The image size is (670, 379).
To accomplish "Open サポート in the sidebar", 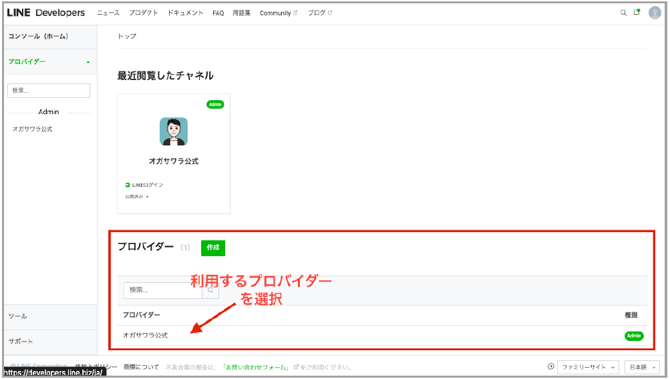I will pyautogui.click(x=21, y=341).
